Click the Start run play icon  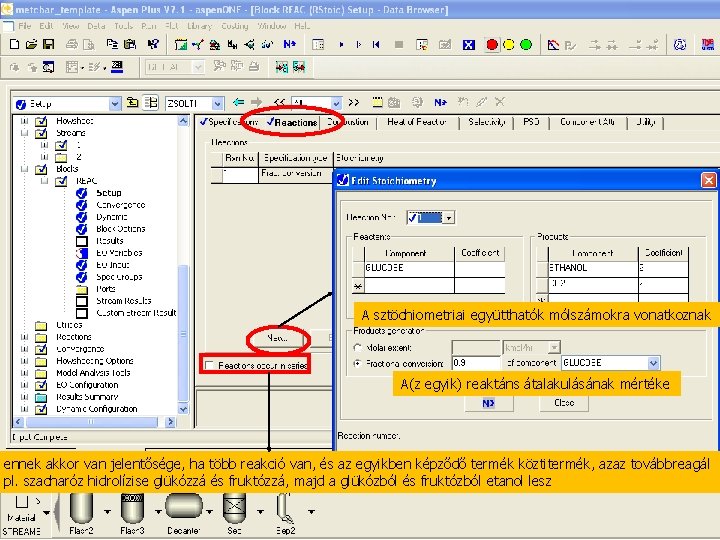[x=341, y=45]
